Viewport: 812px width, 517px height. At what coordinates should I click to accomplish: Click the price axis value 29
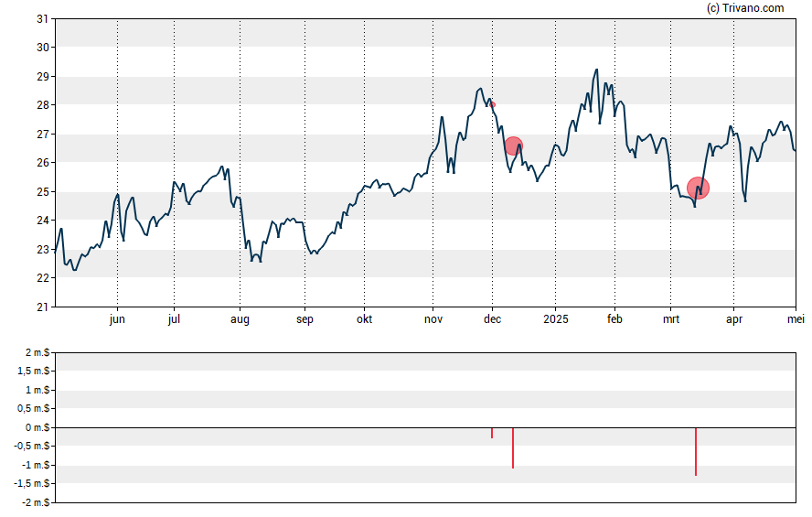pos(42,77)
